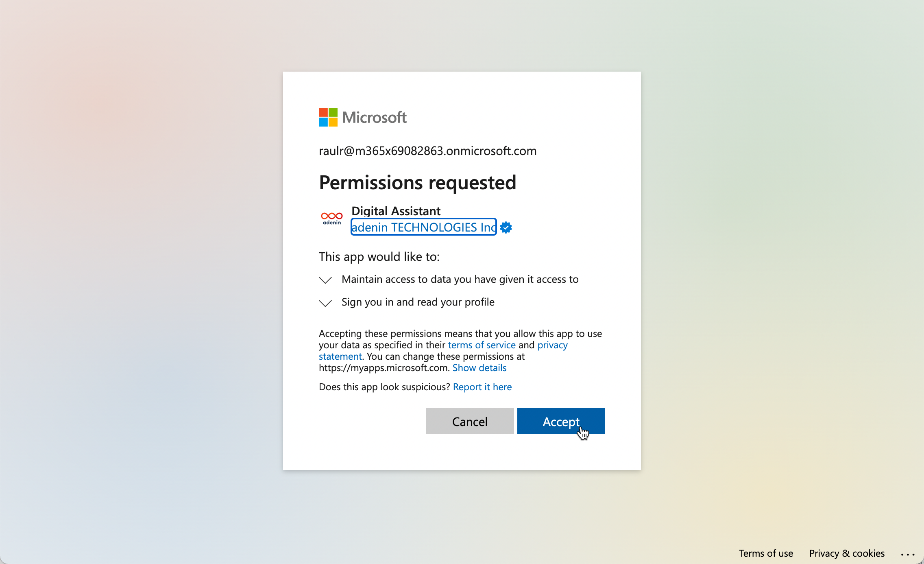Click Show details link
The image size is (924, 564).
479,368
